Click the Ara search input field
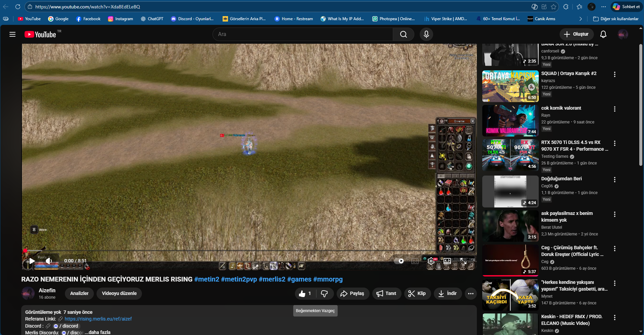The height and width of the screenshot is (335, 644). (303, 34)
